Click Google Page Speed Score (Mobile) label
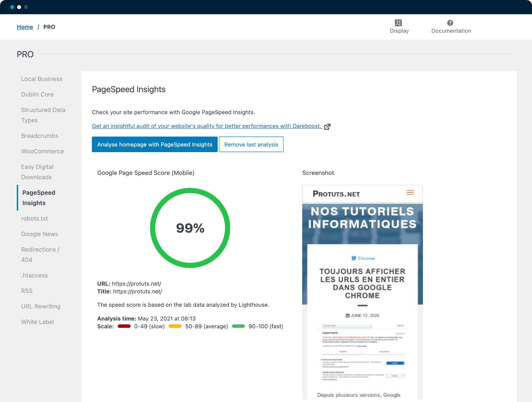 146,173
